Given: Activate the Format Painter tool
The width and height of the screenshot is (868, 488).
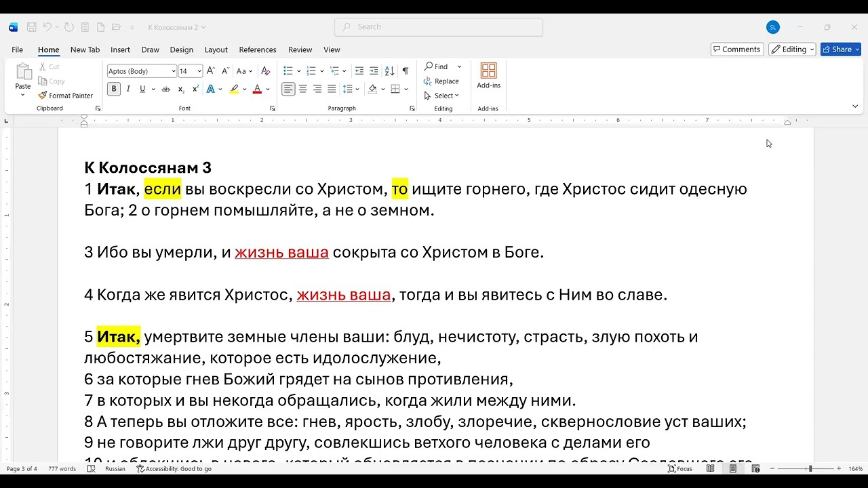Looking at the screenshot, I should pos(66,96).
